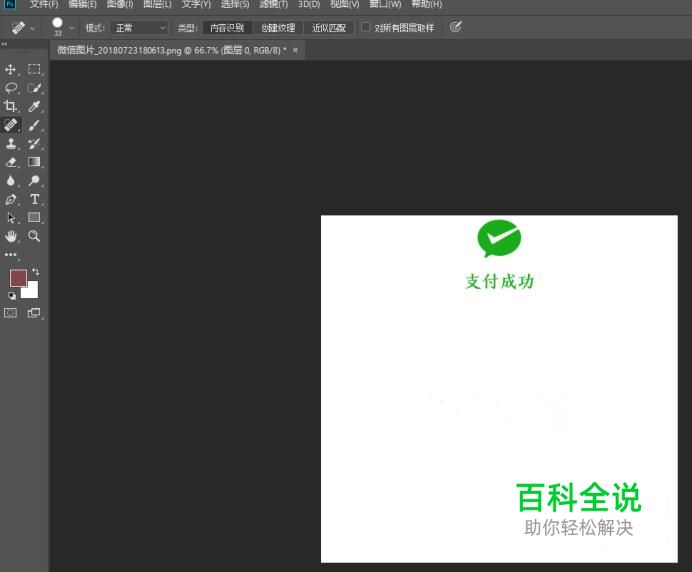Open the 模式 正常 dropdown
692x572 pixels.
point(139,28)
